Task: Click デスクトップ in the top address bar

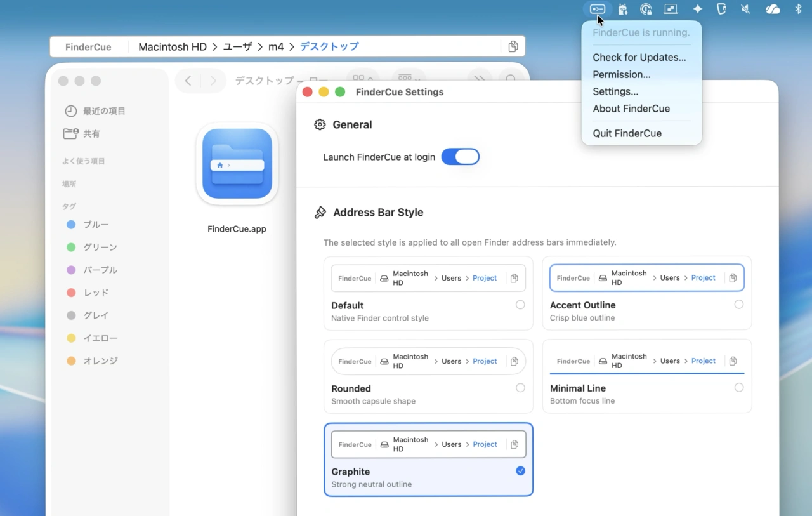Action: [x=329, y=46]
